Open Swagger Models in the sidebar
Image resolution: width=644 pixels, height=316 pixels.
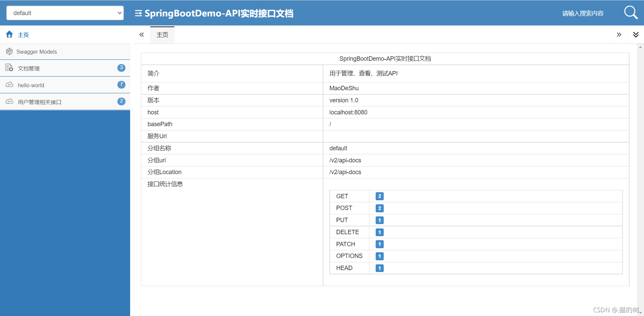[x=37, y=52]
